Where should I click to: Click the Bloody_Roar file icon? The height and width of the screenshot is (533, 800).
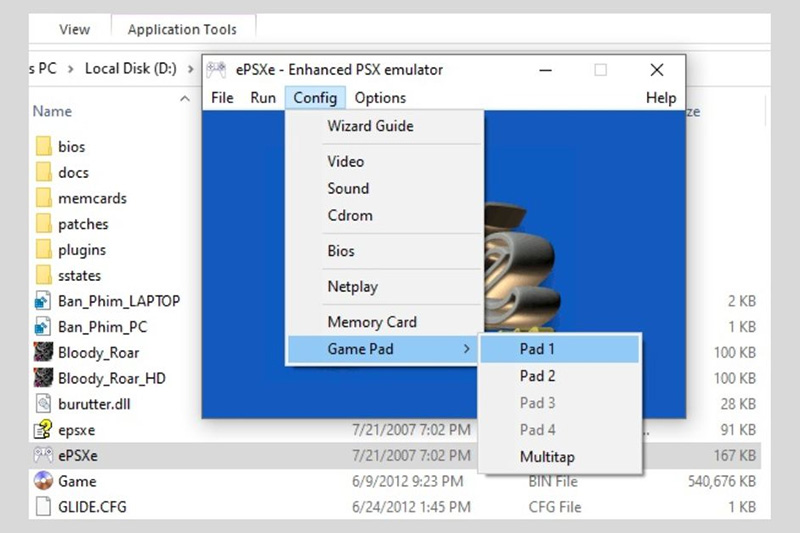pos(43,353)
